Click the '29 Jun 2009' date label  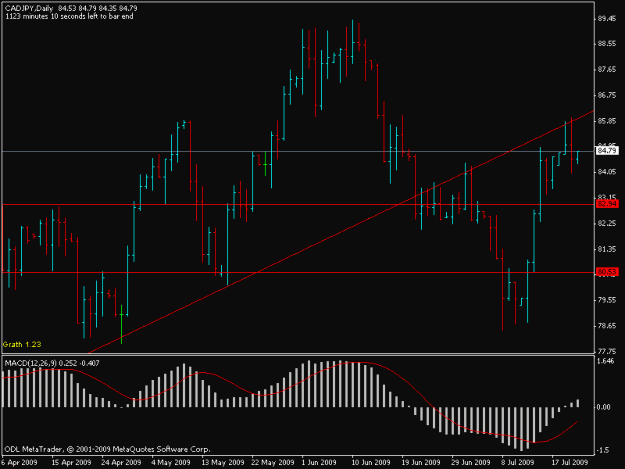pyautogui.click(x=471, y=462)
